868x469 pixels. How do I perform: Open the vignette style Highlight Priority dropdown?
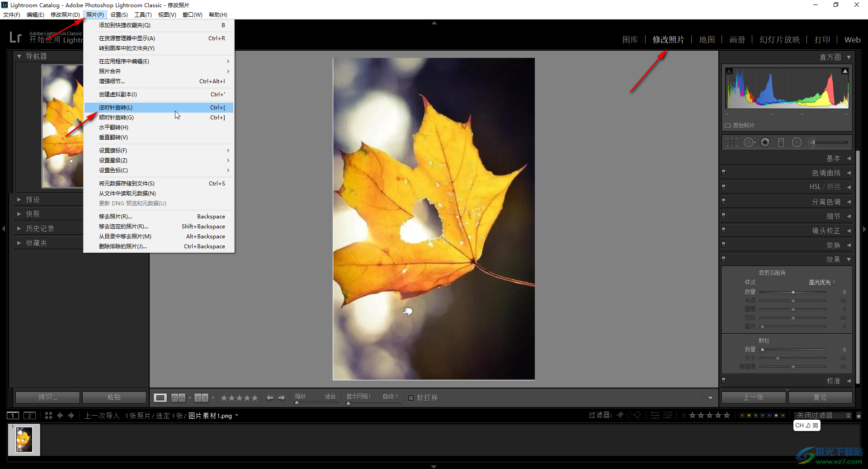tap(822, 282)
